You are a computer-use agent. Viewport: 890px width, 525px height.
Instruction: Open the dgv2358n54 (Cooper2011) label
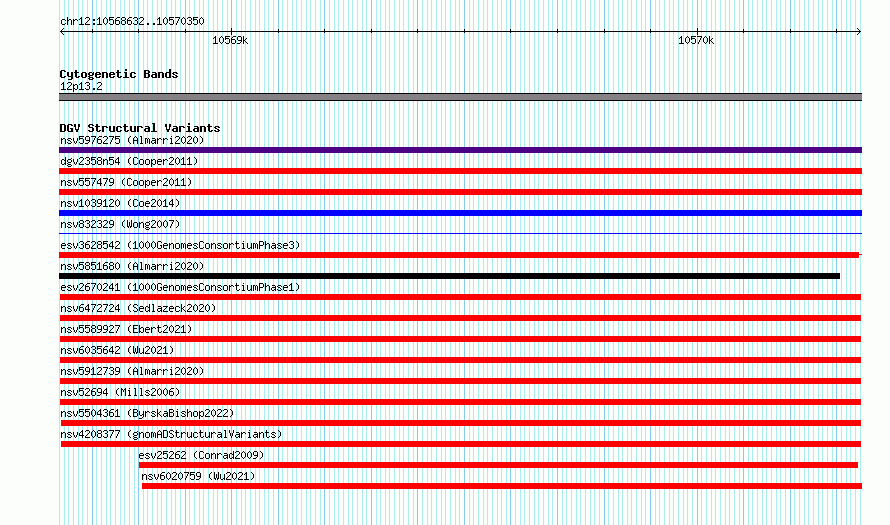(129, 161)
